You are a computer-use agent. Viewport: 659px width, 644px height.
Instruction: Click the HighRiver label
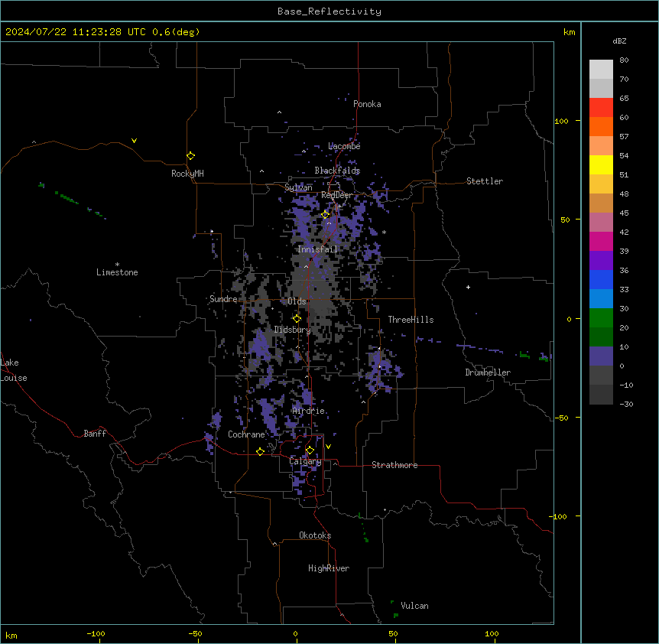(329, 568)
